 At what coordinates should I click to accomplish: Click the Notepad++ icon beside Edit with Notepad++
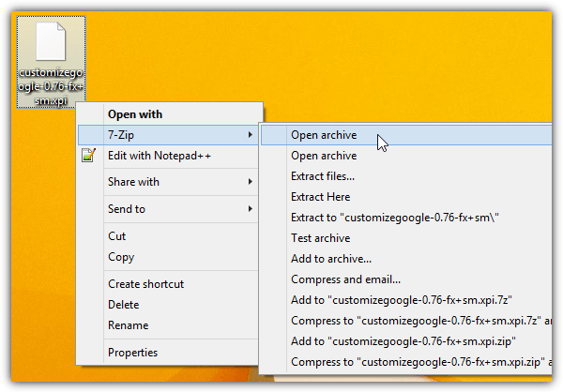click(x=88, y=156)
